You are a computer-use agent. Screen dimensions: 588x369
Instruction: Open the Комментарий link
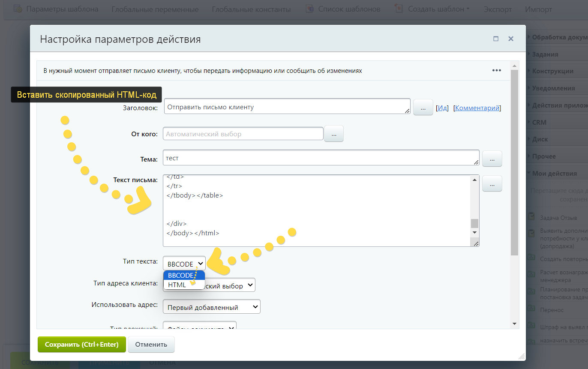(477, 108)
